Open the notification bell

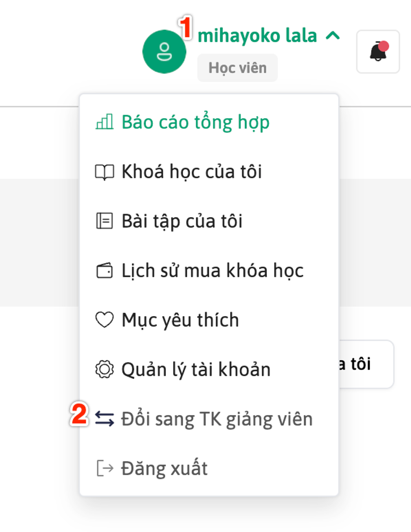(378, 52)
